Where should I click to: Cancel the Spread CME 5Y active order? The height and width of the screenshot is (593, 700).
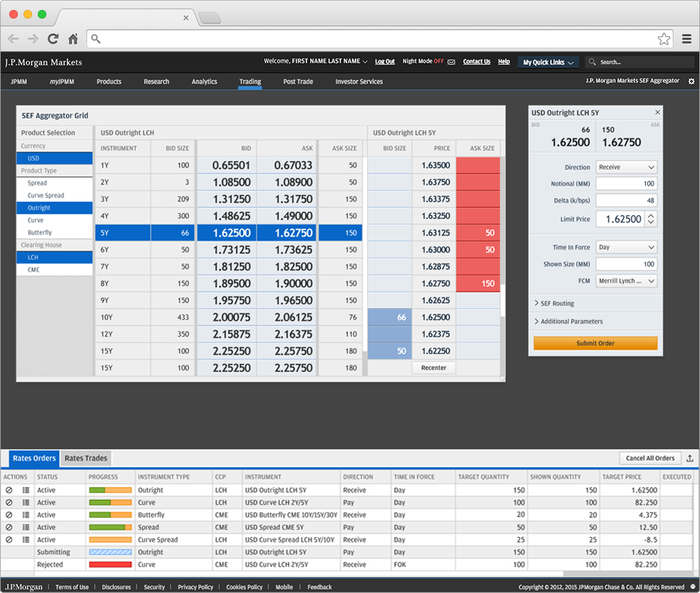click(9, 527)
